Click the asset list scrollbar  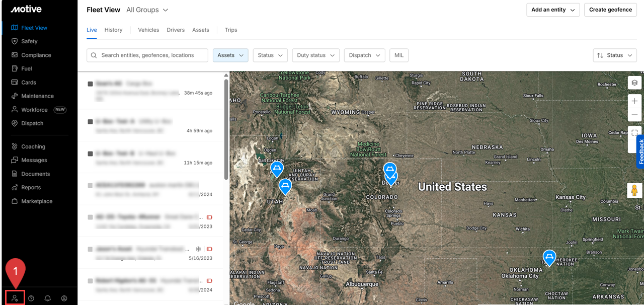226,129
